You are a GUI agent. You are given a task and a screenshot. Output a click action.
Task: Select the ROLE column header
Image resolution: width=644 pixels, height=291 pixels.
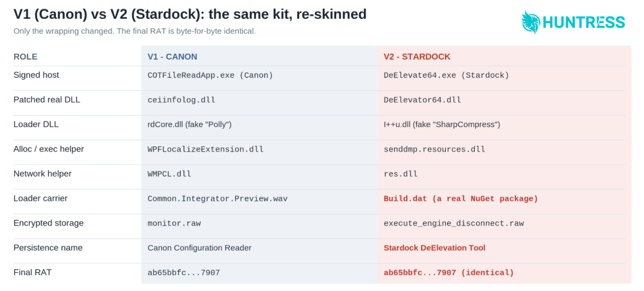click(x=25, y=57)
